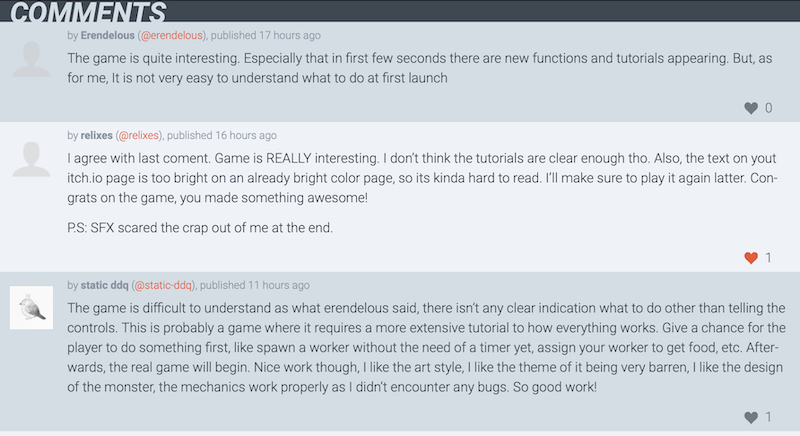Click the 'published 11 hours ago' timestamp
Screen dimensions: 800x436
click(255, 285)
